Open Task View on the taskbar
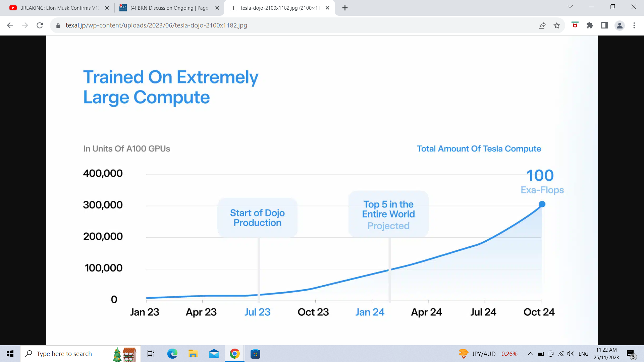This screenshot has width=644, height=362. pyautogui.click(x=151, y=354)
